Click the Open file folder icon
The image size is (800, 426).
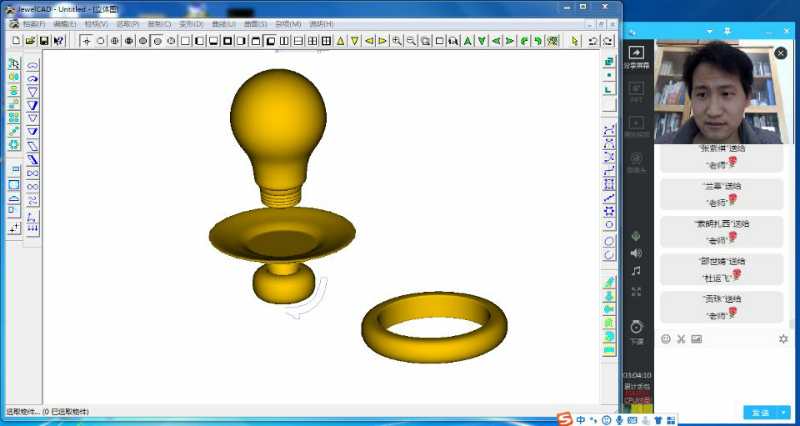coord(30,40)
